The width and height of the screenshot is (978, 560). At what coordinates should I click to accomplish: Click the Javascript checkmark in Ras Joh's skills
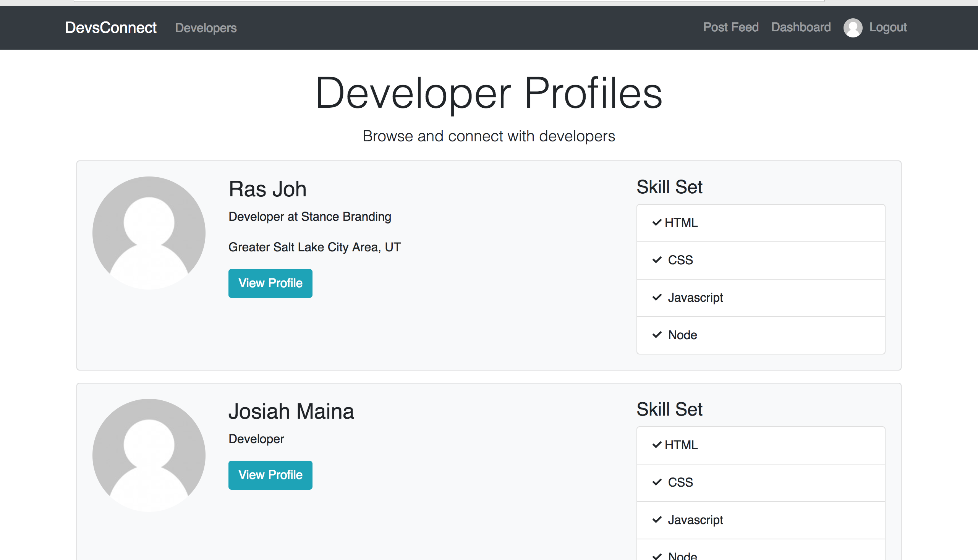657,297
